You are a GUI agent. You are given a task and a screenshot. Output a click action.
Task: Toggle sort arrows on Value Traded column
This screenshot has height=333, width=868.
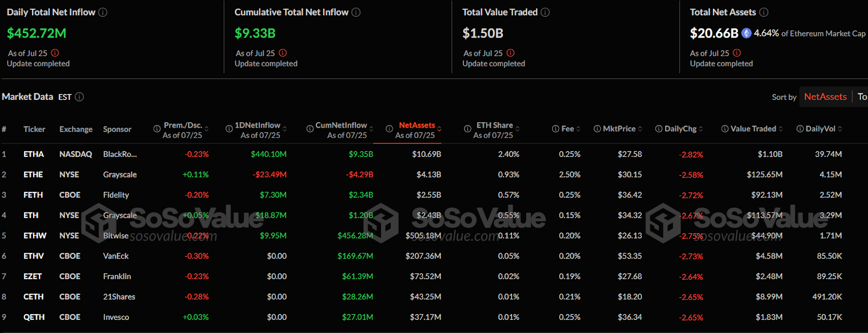click(781, 129)
